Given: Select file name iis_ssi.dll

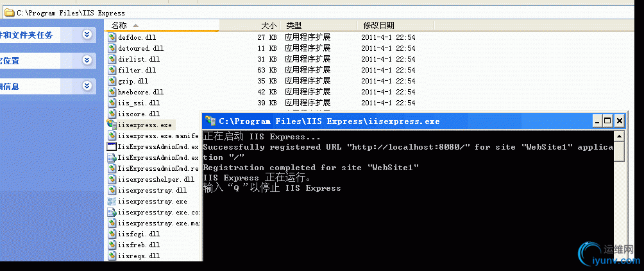Looking at the screenshot, I should 139,103.
